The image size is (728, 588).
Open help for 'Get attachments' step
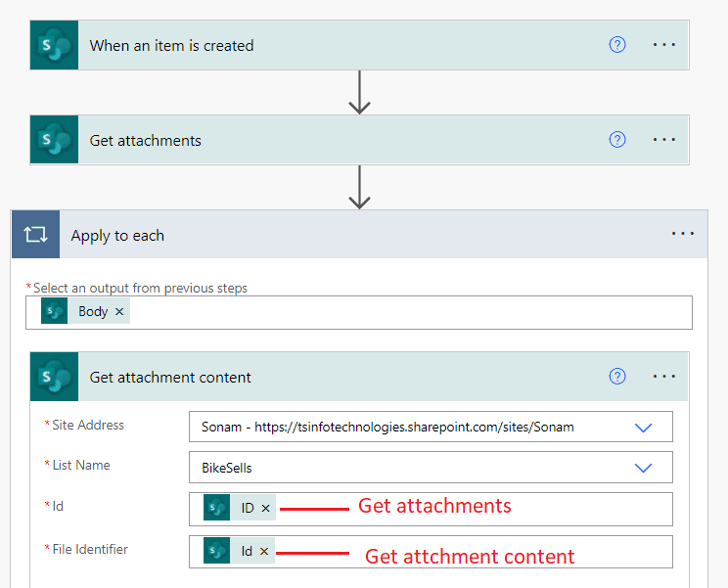click(x=617, y=140)
